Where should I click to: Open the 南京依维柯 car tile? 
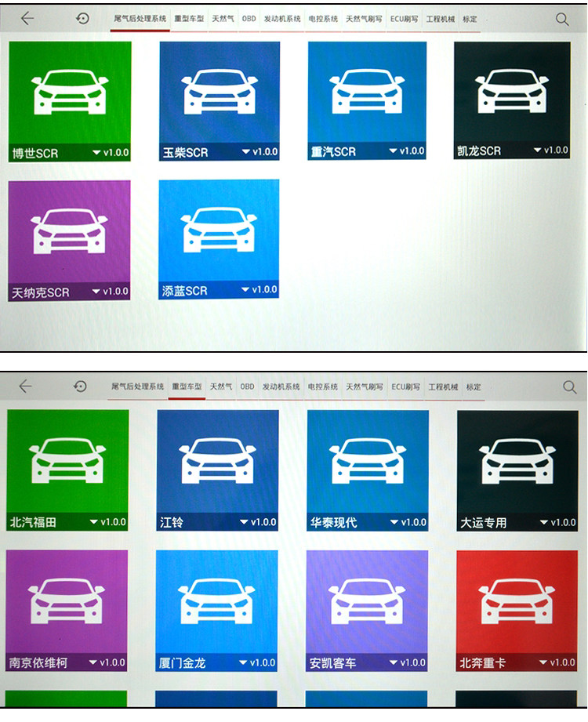[67, 611]
